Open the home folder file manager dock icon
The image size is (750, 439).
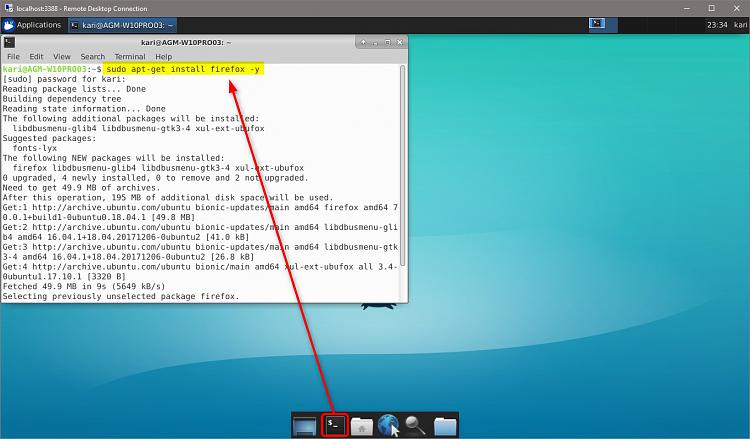pyautogui.click(x=362, y=426)
